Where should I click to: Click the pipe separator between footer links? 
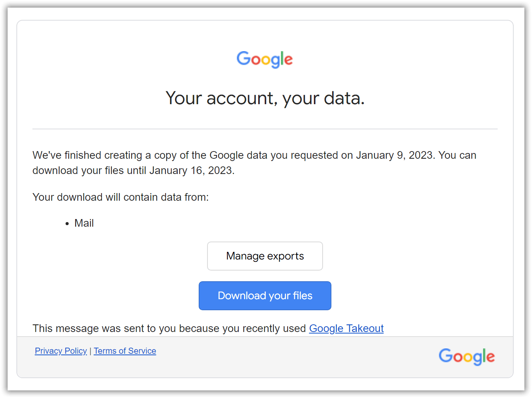pyautogui.click(x=90, y=351)
